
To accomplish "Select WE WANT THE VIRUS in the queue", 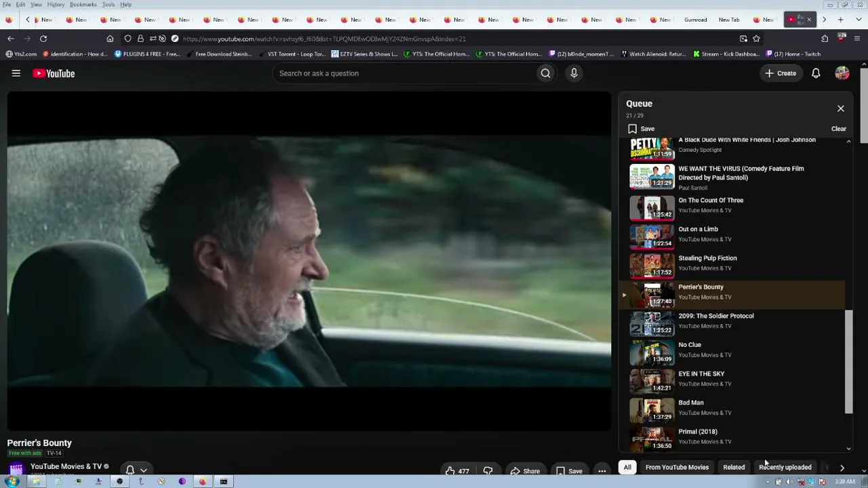I will (732, 178).
